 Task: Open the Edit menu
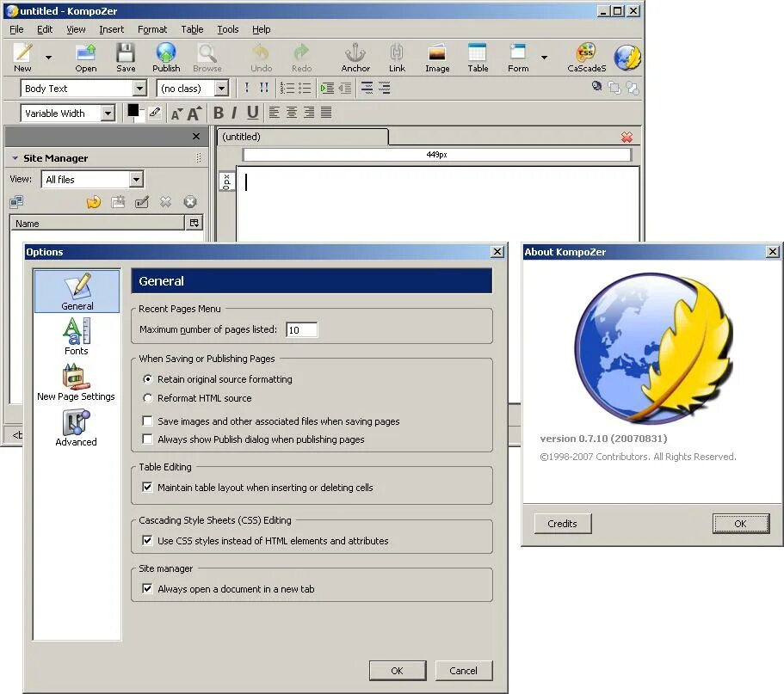(45, 29)
